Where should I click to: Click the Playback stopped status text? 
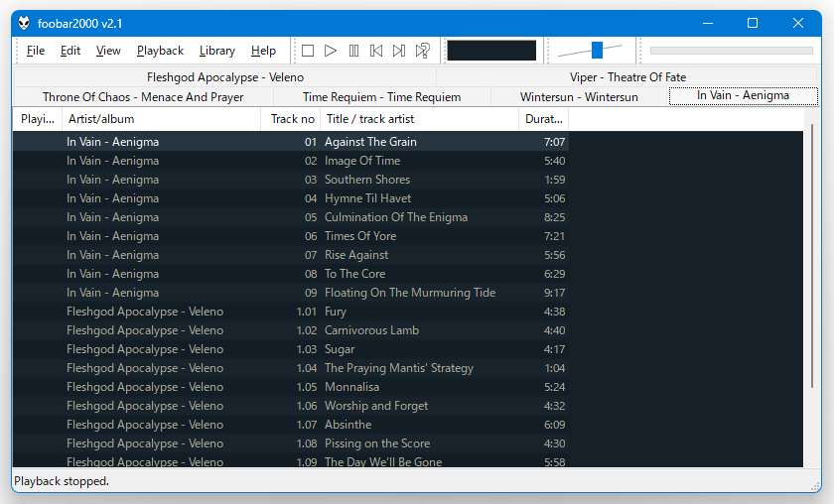(62, 481)
